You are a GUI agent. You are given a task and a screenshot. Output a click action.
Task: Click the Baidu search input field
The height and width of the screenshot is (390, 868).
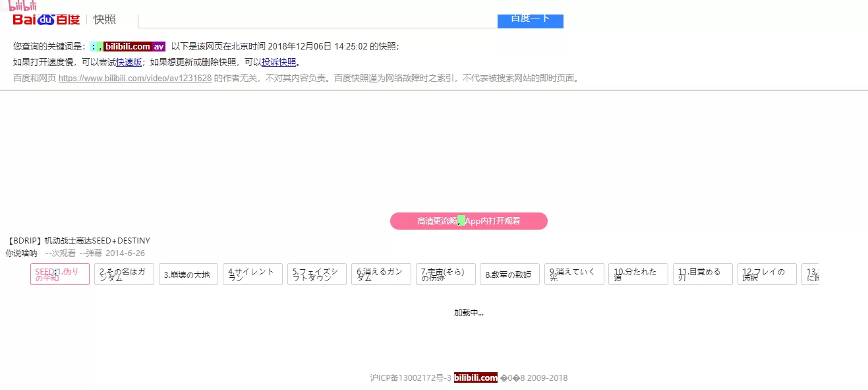click(x=317, y=20)
